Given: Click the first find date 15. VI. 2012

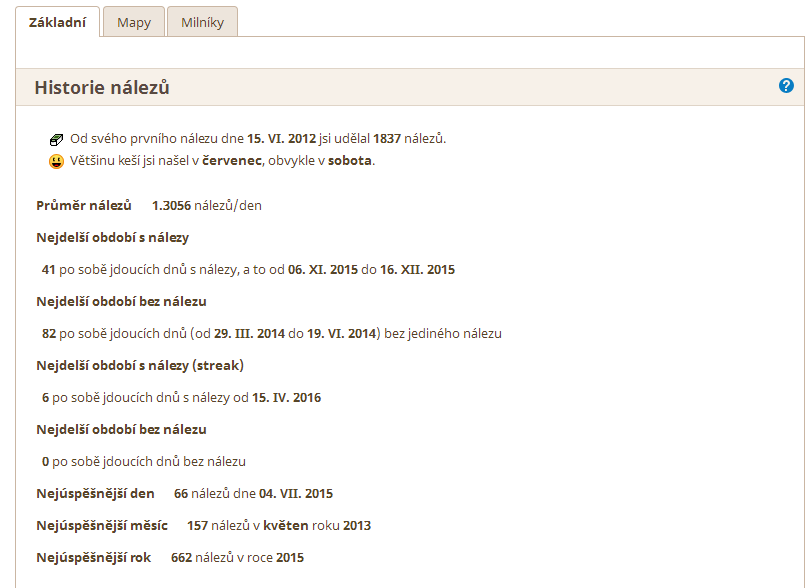Looking at the screenshot, I should click(x=281, y=139).
